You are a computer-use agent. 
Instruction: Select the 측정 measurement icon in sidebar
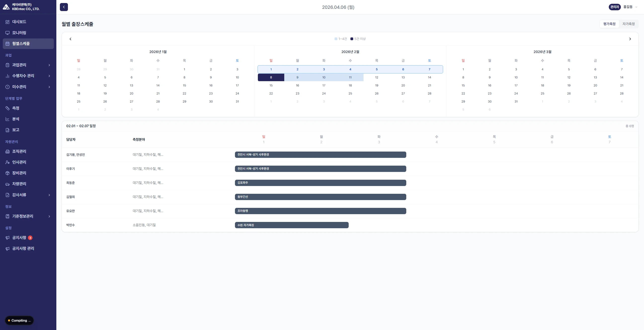click(8, 108)
